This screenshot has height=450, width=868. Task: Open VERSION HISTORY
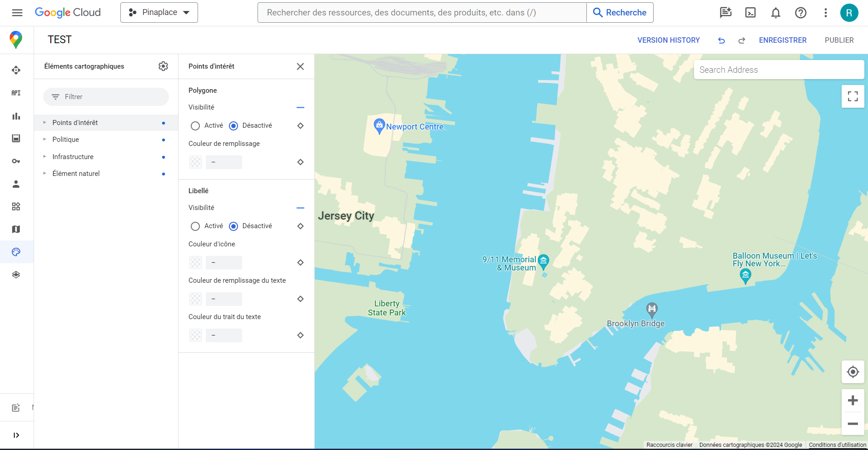(668, 40)
